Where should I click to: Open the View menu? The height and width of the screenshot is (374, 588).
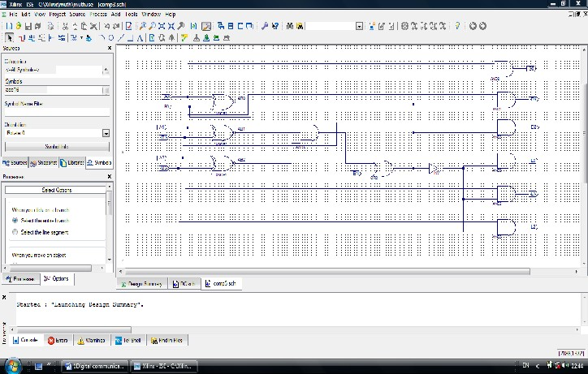point(40,15)
